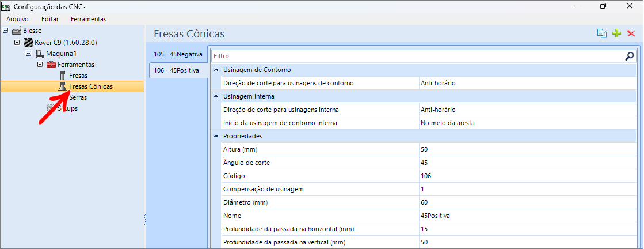Delete the tool with the red X icon

631,33
